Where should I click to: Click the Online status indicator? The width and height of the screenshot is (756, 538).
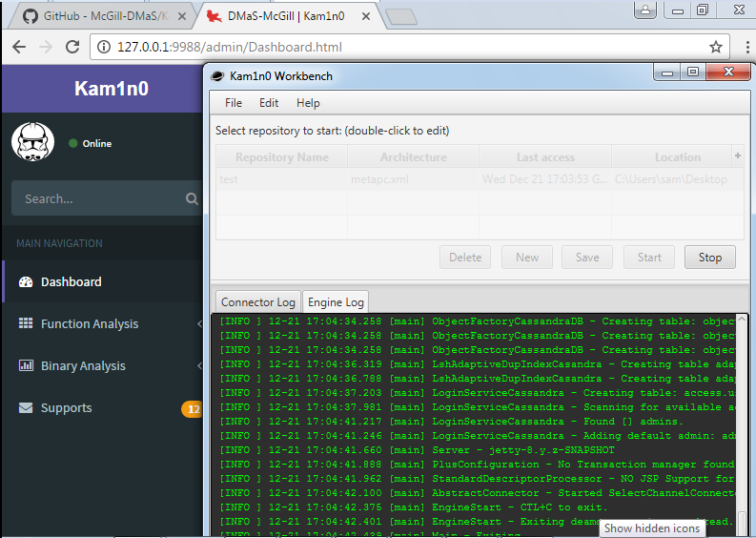[x=91, y=143]
